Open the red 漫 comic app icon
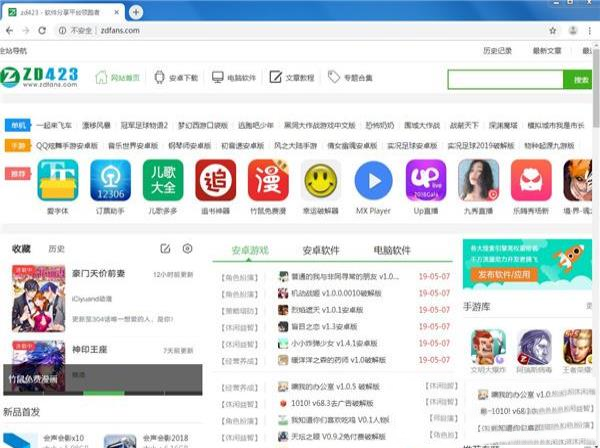 [268, 180]
